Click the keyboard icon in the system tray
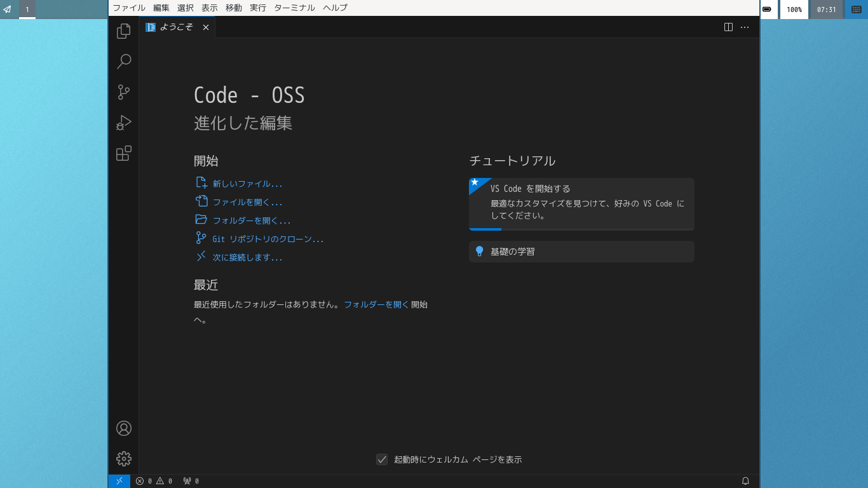 [857, 10]
